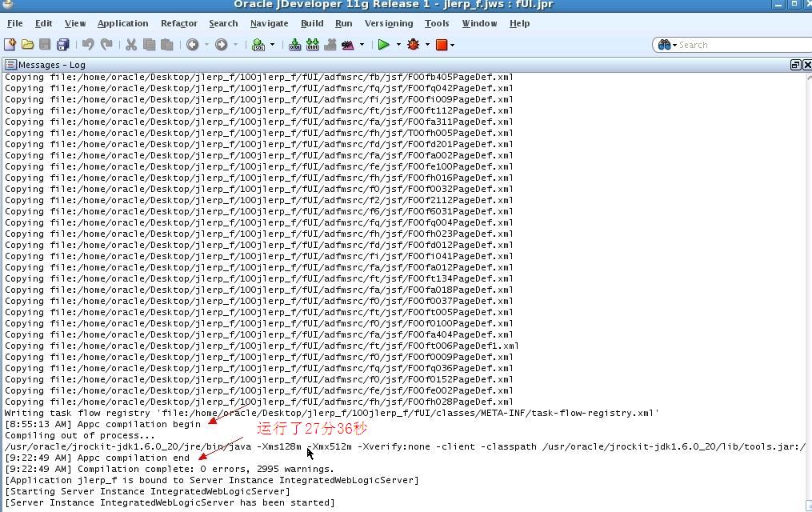Viewport: 812px width, 512px height.
Task: Click the Save All icon
Action: click(63, 45)
